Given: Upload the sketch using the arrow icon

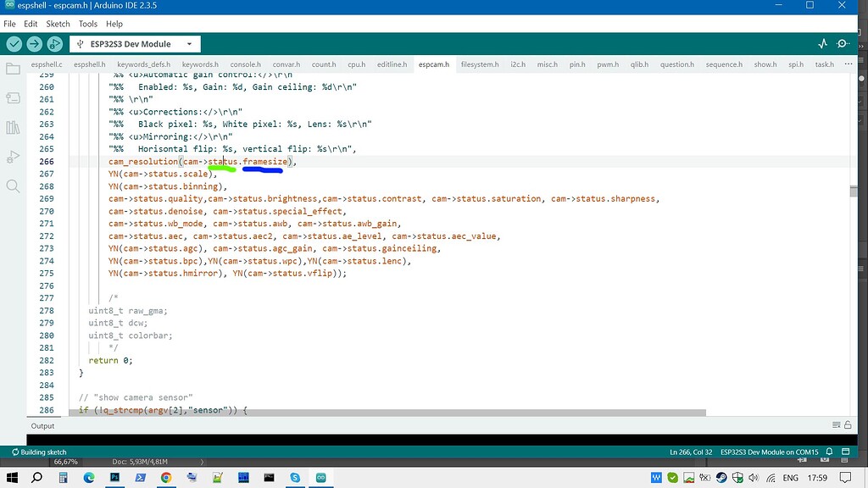Looking at the screenshot, I should [x=34, y=43].
